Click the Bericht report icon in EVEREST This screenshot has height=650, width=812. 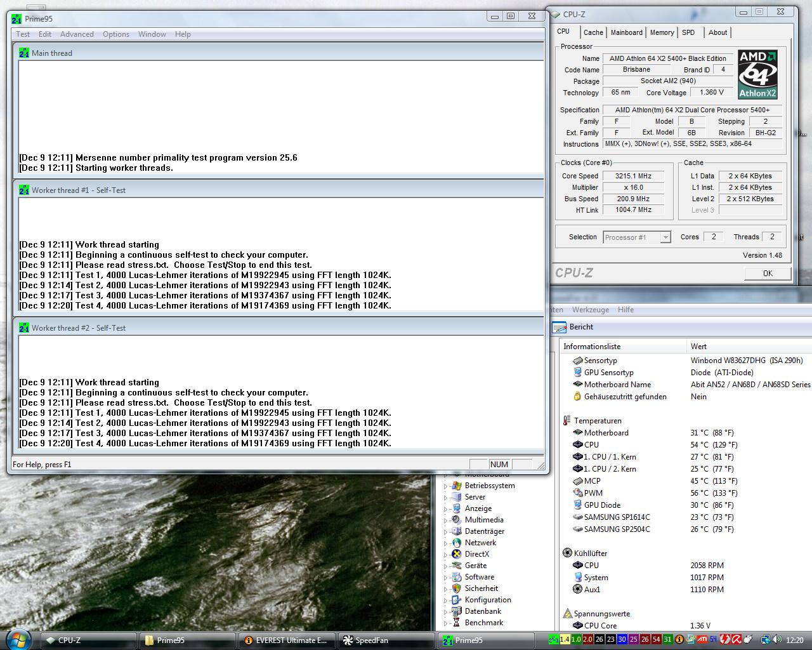(x=560, y=327)
